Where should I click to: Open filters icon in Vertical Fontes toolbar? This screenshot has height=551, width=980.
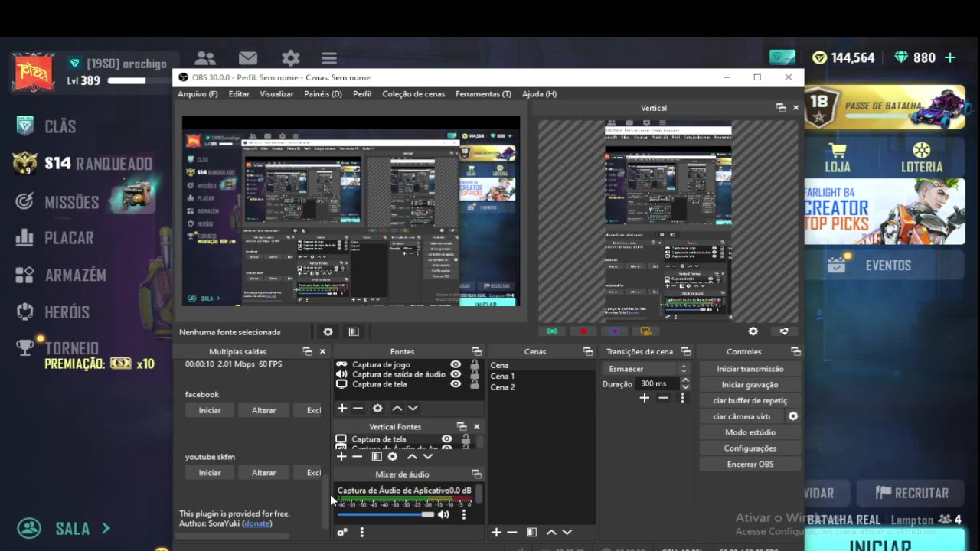(377, 456)
